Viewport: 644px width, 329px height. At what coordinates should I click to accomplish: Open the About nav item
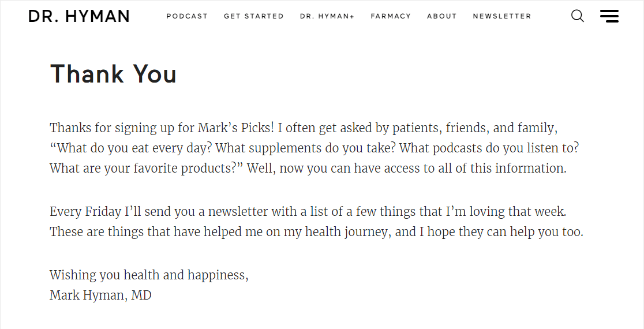(x=442, y=16)
